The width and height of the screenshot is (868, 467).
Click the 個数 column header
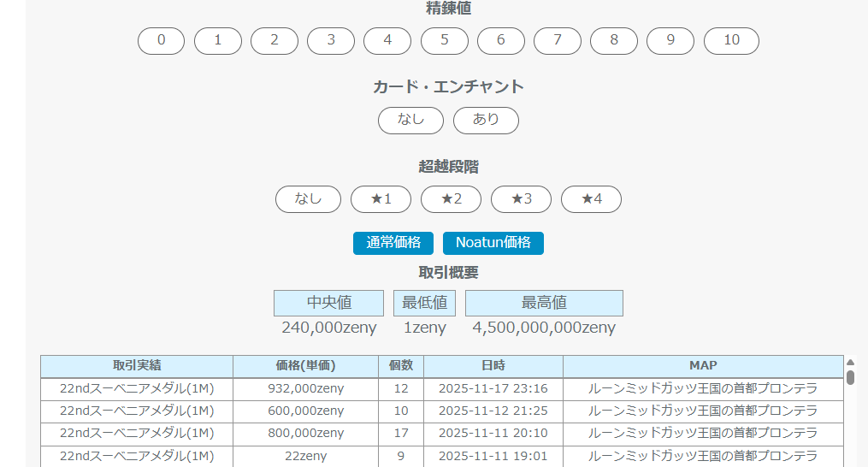point(400,366)
